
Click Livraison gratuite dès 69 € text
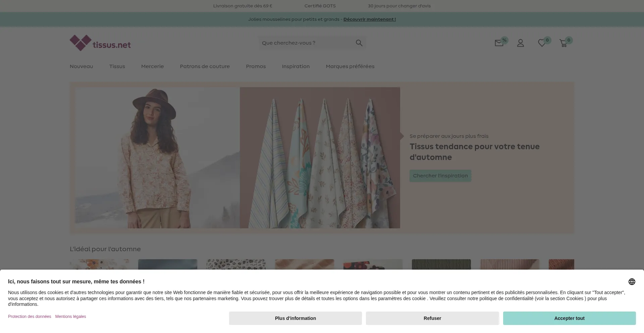[243, 6]
